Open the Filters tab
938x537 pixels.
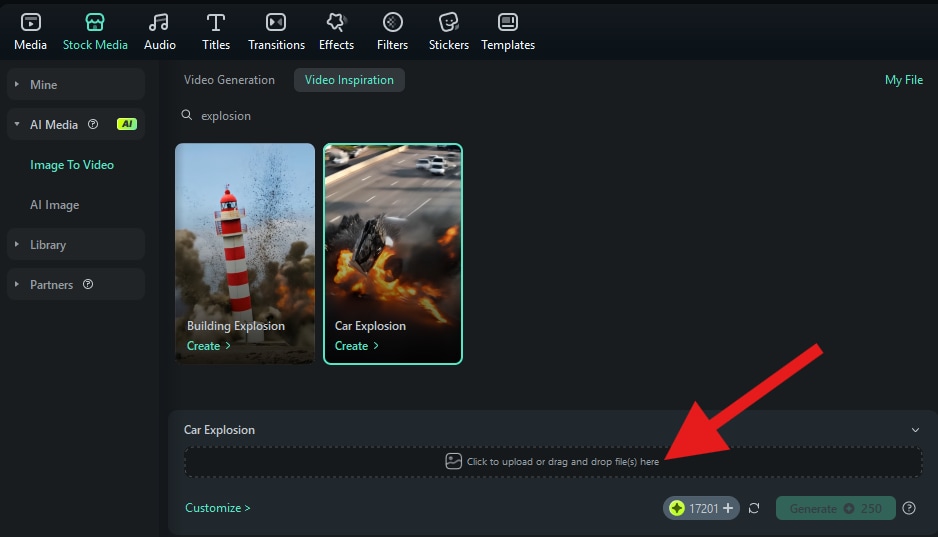click(x=392, y=32)
